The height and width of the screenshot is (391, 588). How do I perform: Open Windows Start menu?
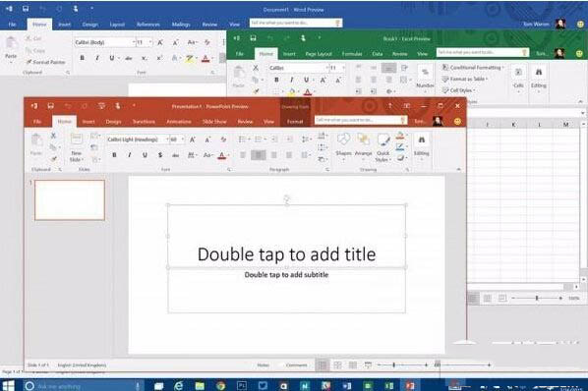pyautogui.click(x=8, y=386)
